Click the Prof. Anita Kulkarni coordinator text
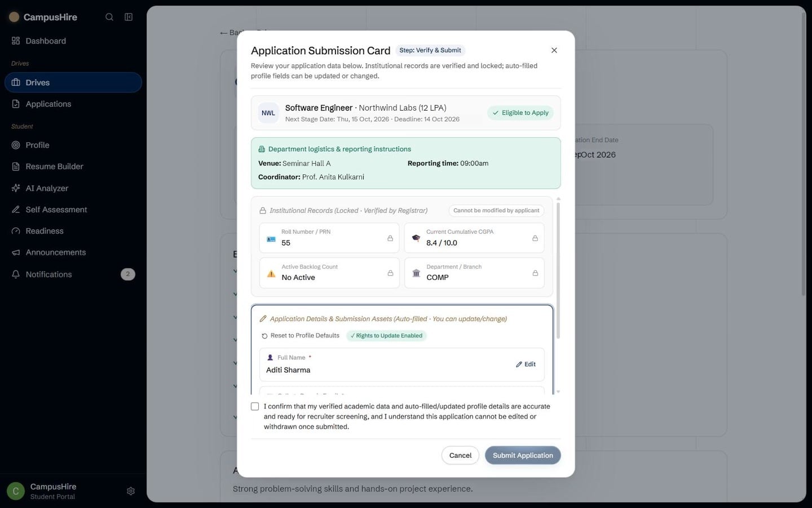The image size is (812, 508). pyautogui.click(x=333, y=177)
